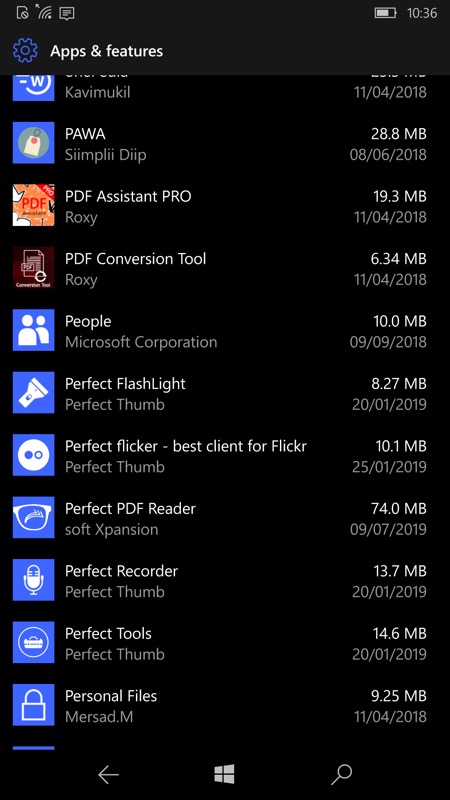Open the Perfect Tools toolbox icon
The width and height of the screenshot is (450, 800).
[33, 642]
